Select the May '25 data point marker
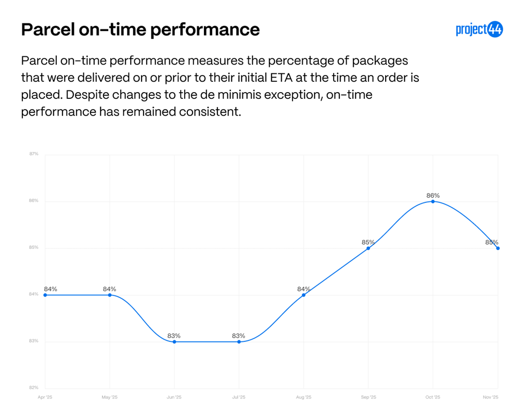Viewport: 524px width, 420px height. pos(110,295)
